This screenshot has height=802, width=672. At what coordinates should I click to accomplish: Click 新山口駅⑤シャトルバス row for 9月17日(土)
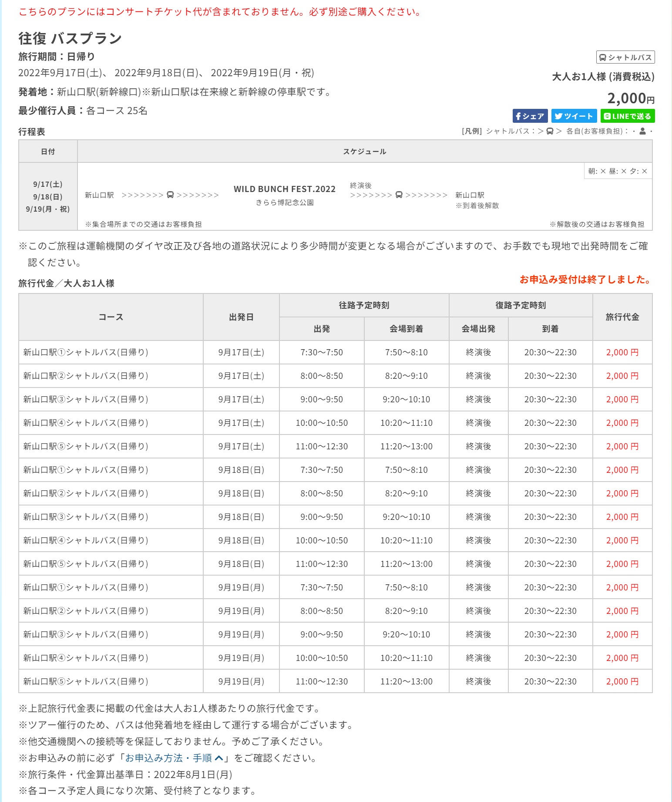336,446
